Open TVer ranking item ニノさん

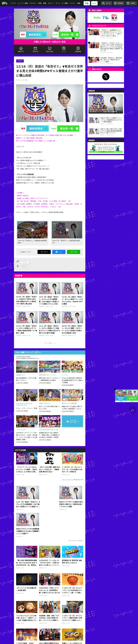point(72,373)
